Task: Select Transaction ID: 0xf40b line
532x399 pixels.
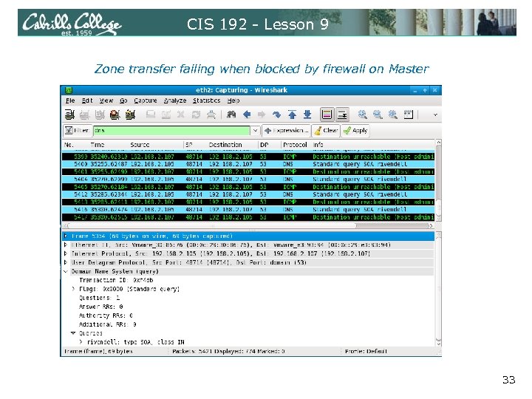Action: 116,280
